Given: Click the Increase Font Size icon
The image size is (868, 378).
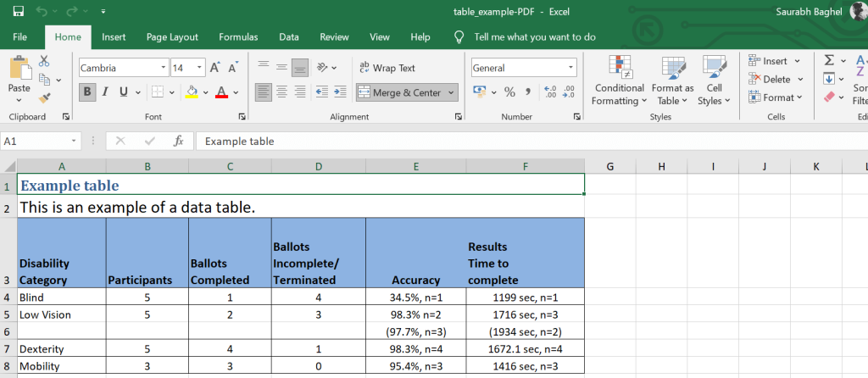Looking at the screenshot, I should [x=214, y=68].
